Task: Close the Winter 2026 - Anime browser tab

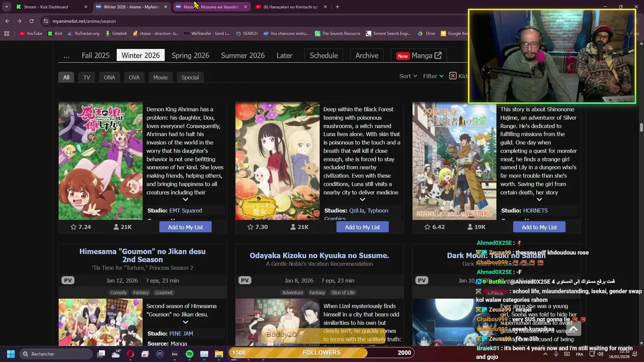Action: point(166,7)
